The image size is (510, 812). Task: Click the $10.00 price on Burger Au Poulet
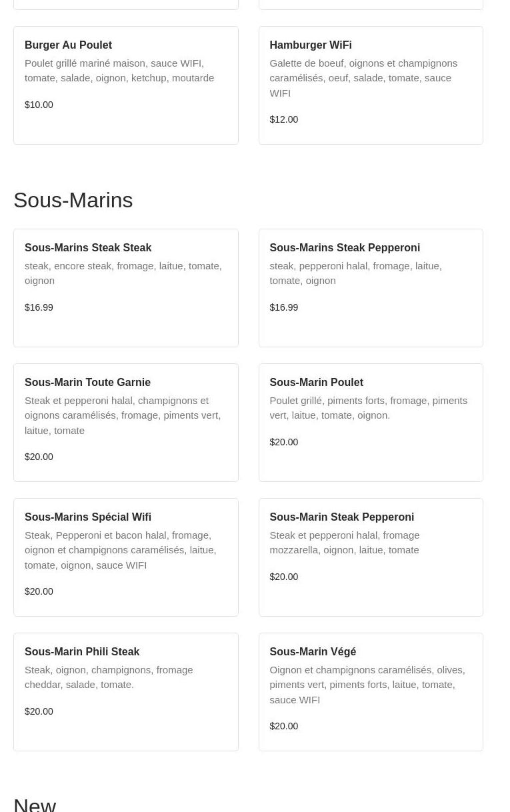point(39,105)
